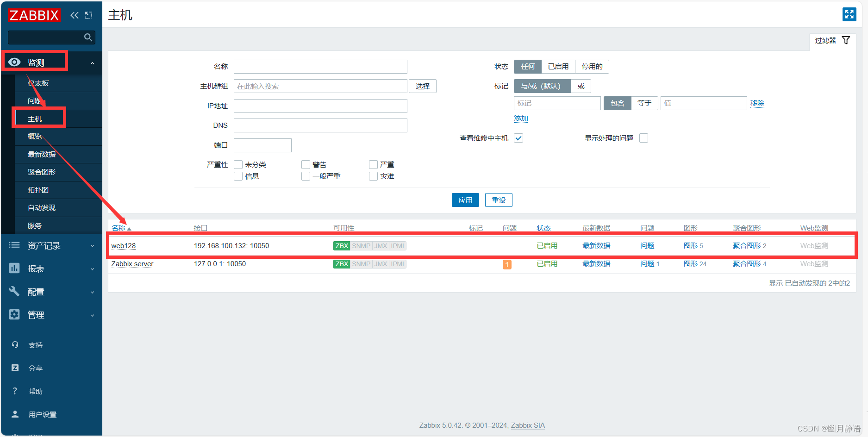Open Zabbix server host name link
The image size is (868, 437).
tap(132, 264)
